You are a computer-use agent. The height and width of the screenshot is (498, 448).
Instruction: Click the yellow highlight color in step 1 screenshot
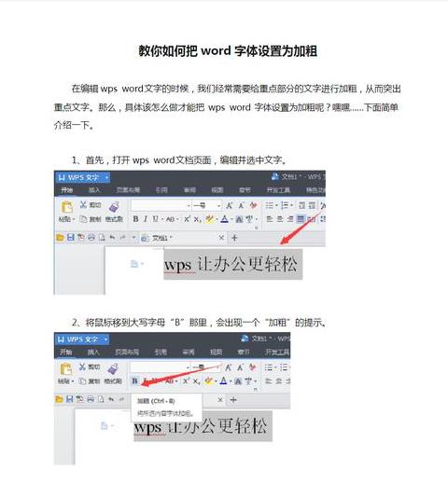(x=209, y=219)
